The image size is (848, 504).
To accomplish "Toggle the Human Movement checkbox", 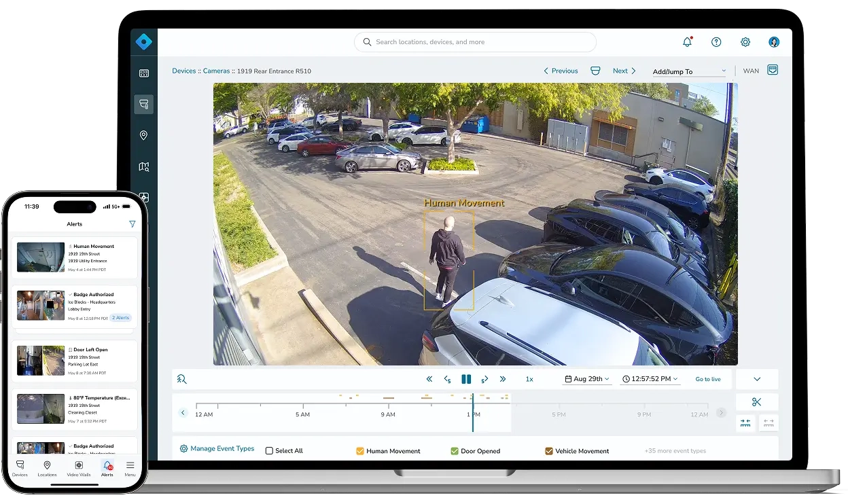I will pos(361,451).
